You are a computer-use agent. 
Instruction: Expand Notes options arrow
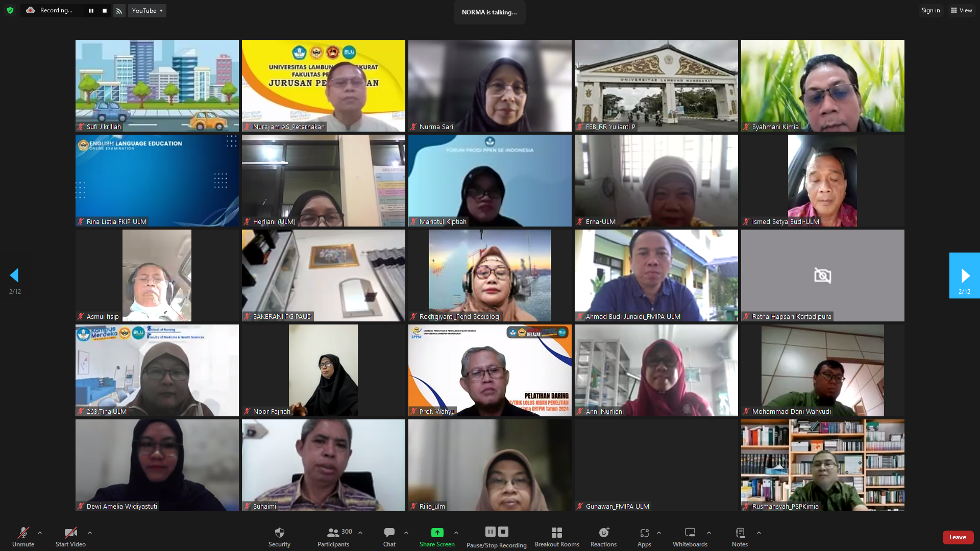pos(759,533)
